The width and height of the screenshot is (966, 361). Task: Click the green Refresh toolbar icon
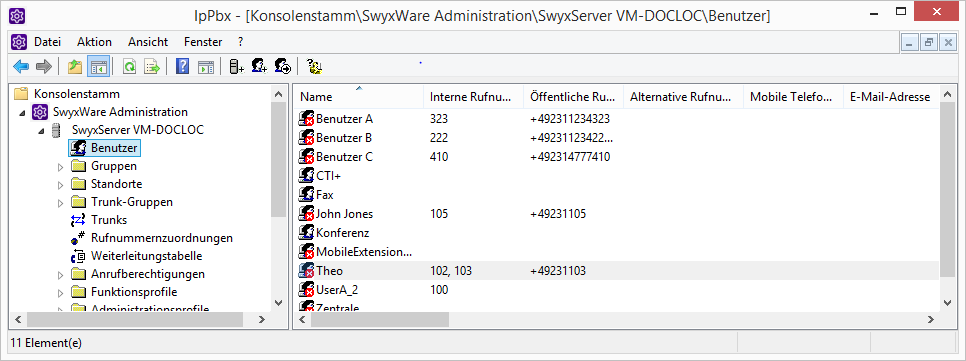[x=129, y=67]
